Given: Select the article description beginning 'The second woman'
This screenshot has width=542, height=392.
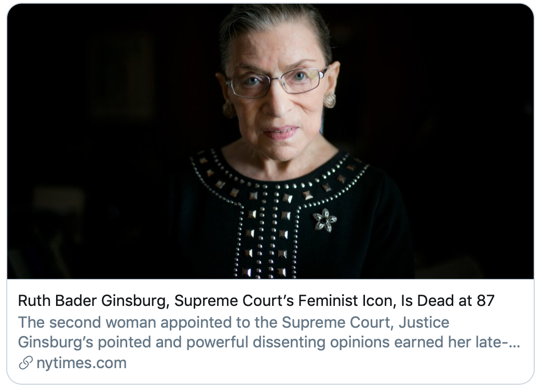Looking at the screenshot, I should point(269,332).
